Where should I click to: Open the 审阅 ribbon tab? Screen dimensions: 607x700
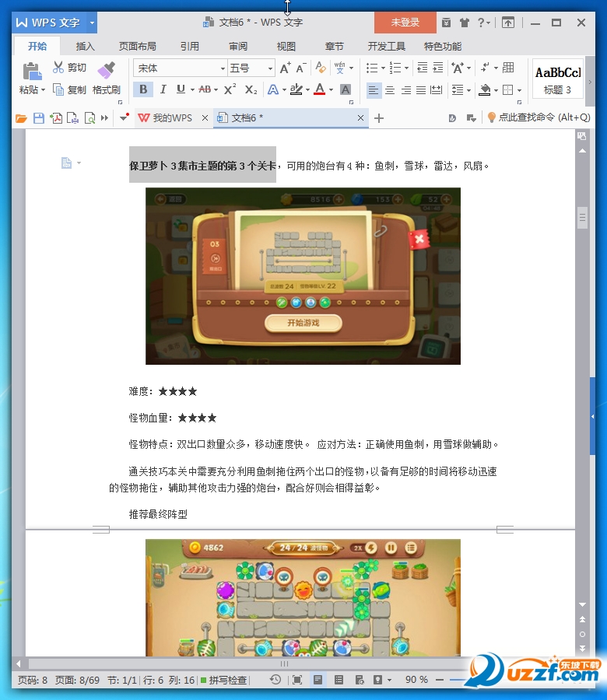tap(238, 47)
